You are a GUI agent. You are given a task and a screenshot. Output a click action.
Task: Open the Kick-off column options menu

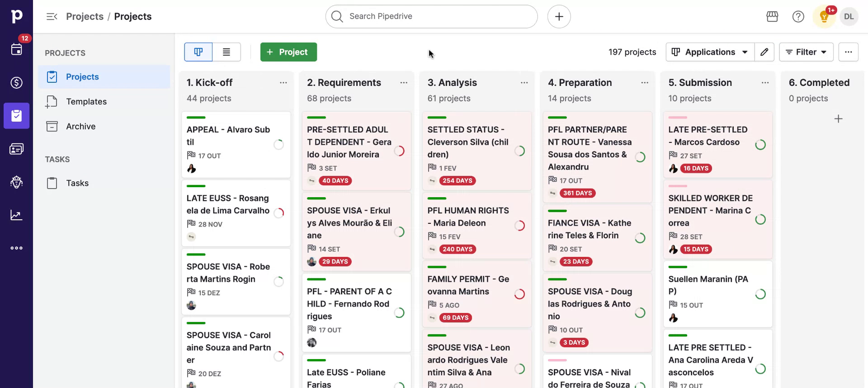pos(283,83)
